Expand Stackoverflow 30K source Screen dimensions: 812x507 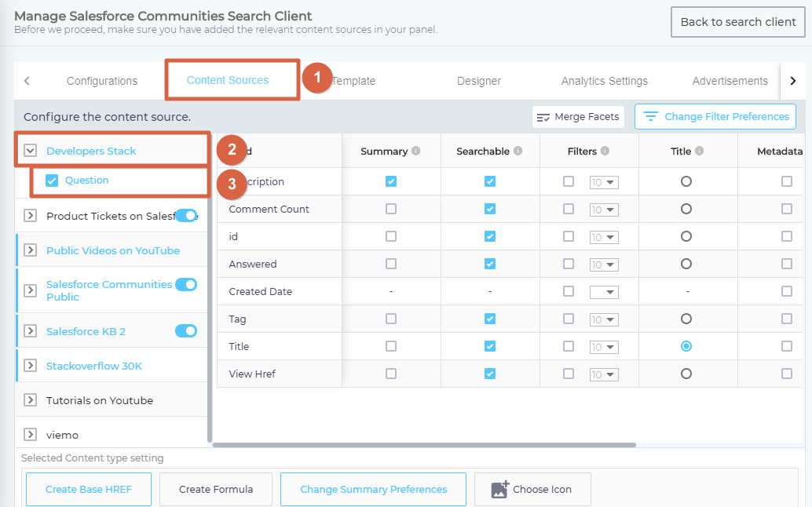coord(30,365)
